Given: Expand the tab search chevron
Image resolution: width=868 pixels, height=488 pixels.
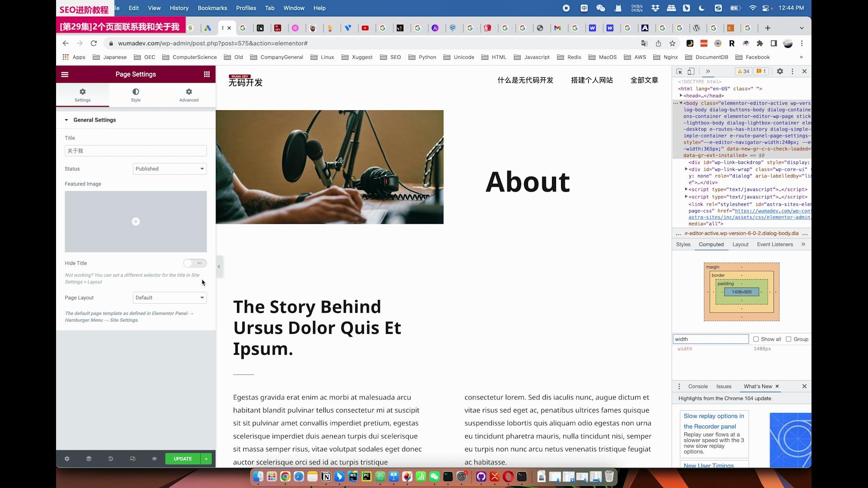Looking at the screenshot, I should pos(802,28).
